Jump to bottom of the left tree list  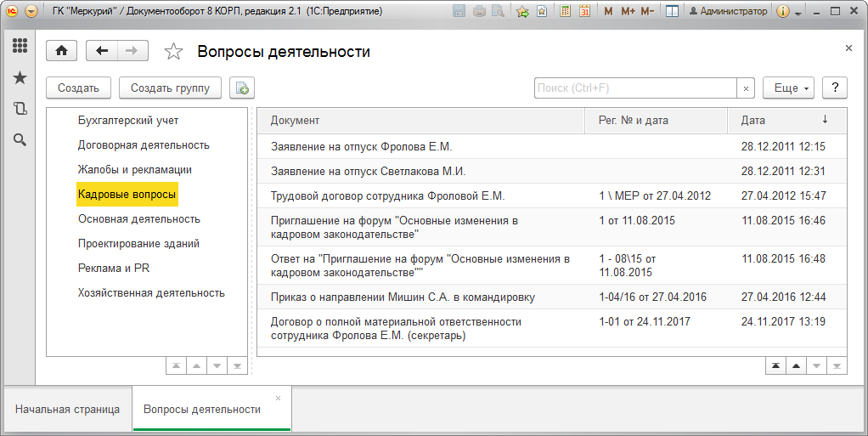click(x=238, y=365)
